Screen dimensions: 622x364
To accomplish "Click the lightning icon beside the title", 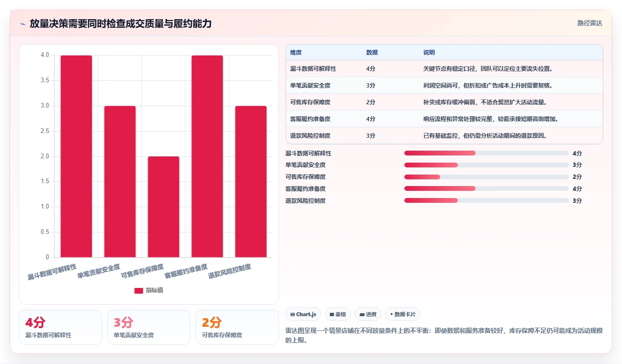I will tap(22, 24).
